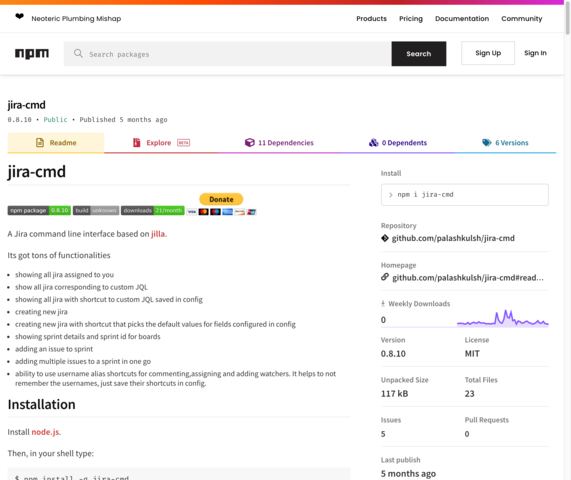Image resolution: width=571 pixels, height=480 pixels.
Task: Click the weekly downloads arrow icon
Action: click(x=383, y=303)
